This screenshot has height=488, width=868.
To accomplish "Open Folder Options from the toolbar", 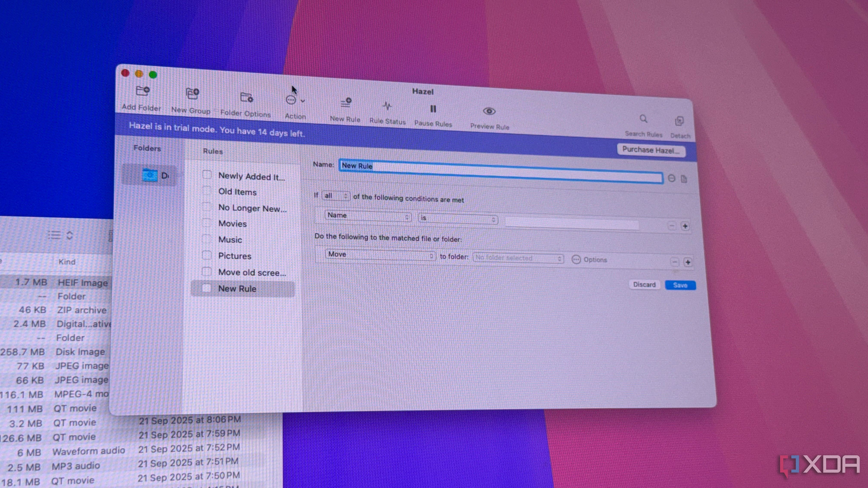I will 246,98.
